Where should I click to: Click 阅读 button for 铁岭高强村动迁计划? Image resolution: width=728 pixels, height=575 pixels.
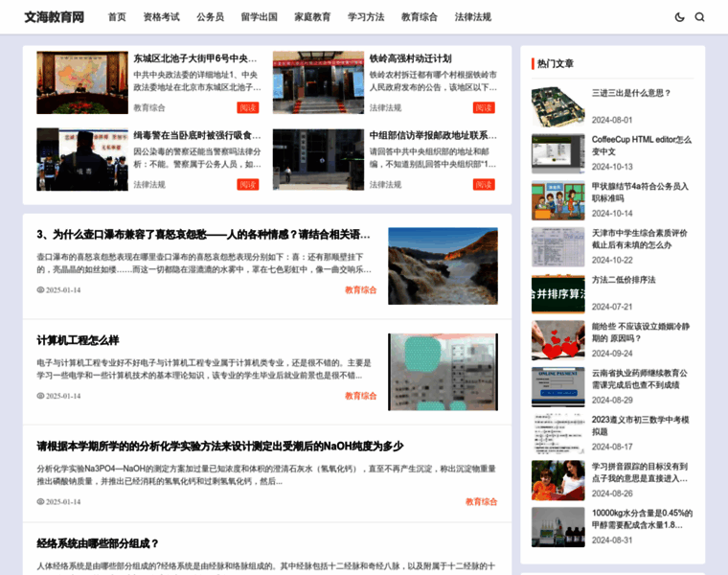[484, 107]
